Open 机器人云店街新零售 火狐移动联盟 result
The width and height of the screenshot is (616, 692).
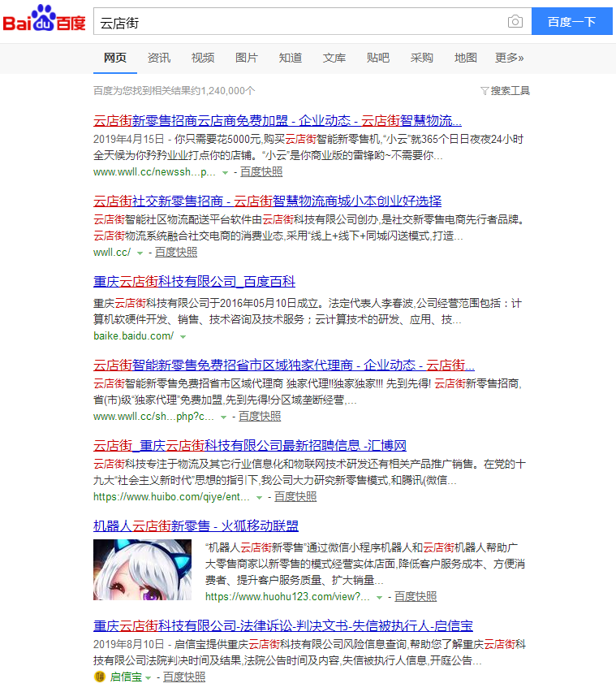point(196,525)
